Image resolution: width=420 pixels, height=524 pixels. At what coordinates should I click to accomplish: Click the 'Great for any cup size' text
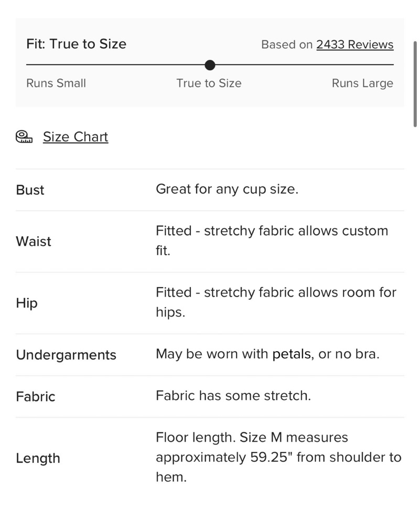tap(227, 190)
